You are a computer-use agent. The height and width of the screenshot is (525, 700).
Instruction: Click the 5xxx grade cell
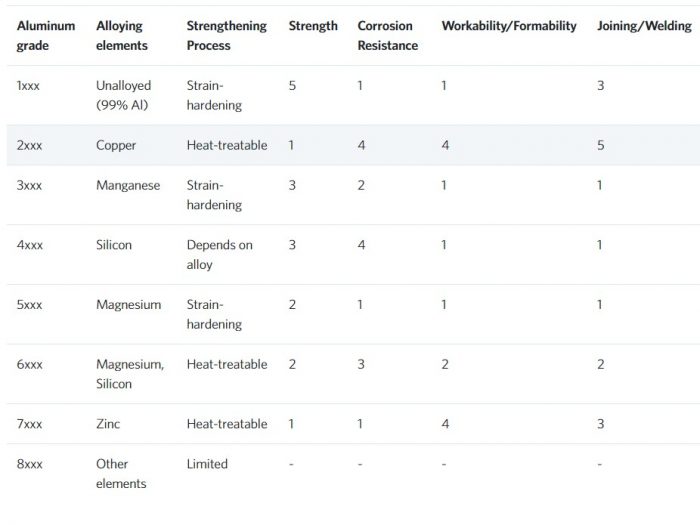pos(30,305)
